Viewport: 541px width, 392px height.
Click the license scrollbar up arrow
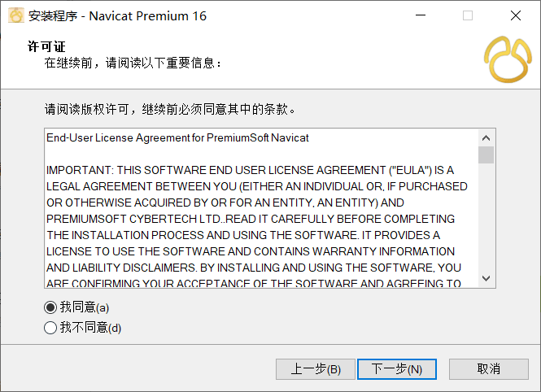pyautogui.click(x=486, y=138)
